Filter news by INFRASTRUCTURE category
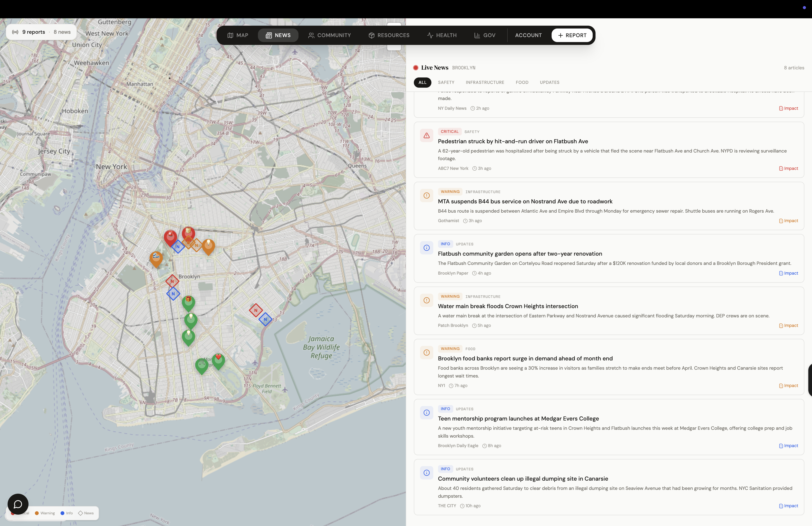This screenshot has width=812, height=526. click(485, 82)
